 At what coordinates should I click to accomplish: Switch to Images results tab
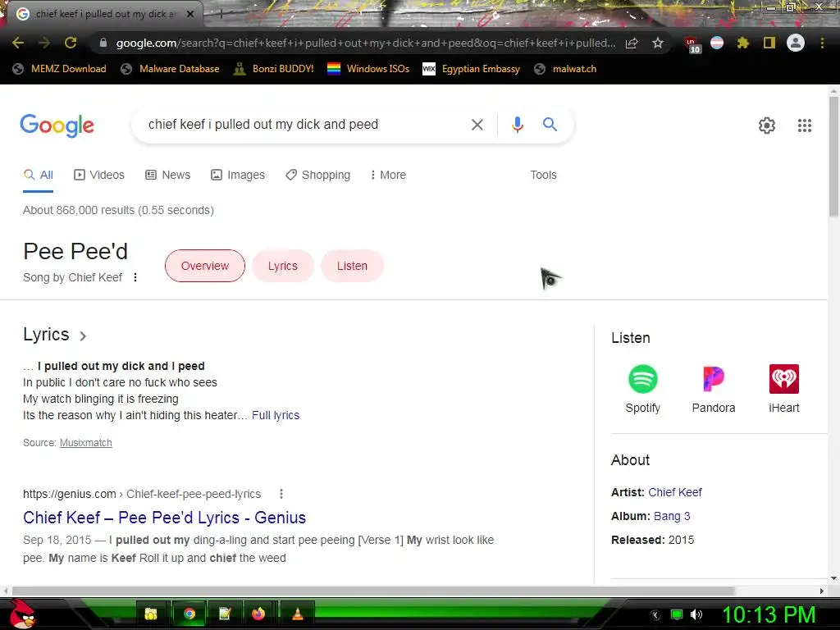[238, 176]
